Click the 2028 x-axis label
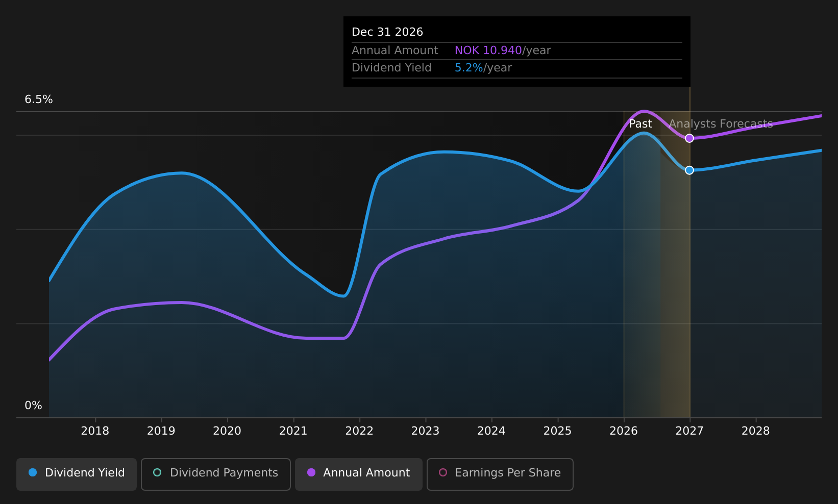Screen dimensions: 838x504 point(756,431)
